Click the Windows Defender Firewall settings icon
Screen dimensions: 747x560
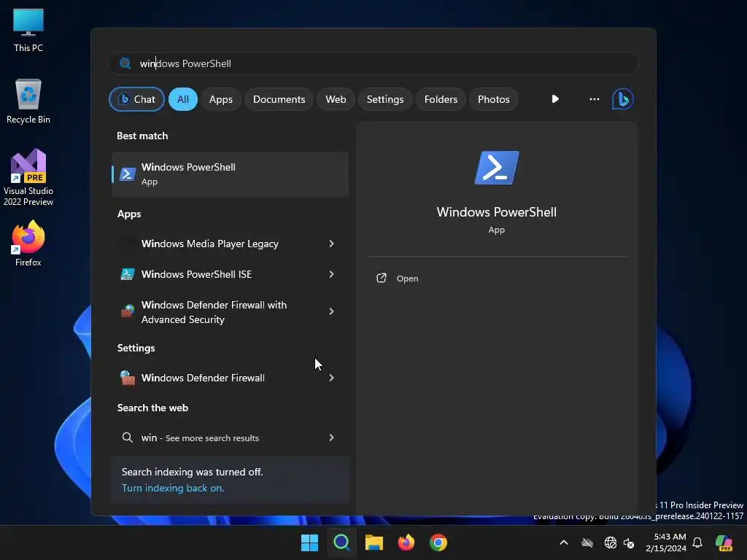(x=127, y=378)
